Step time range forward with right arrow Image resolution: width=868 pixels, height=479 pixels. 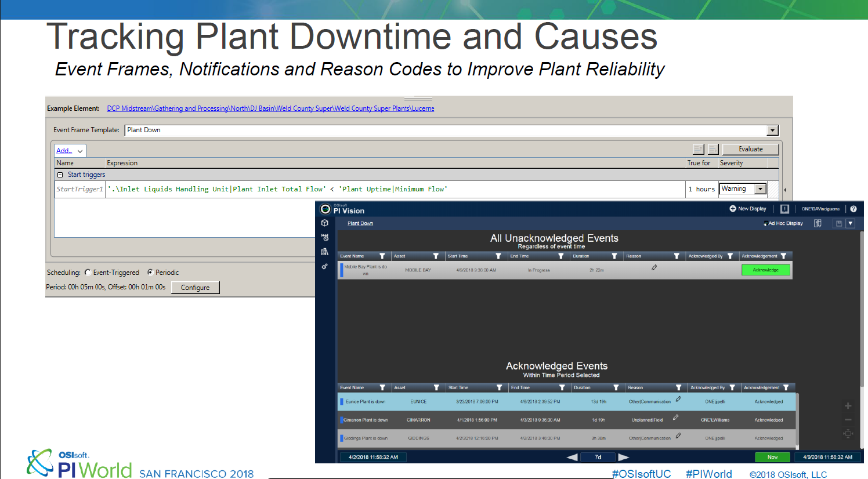tap(624, 457)
